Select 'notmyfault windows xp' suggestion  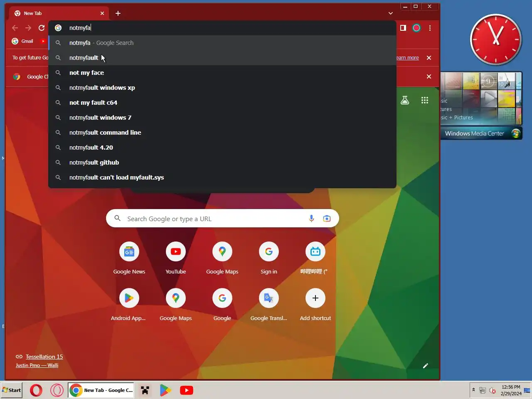coord(222,88)
